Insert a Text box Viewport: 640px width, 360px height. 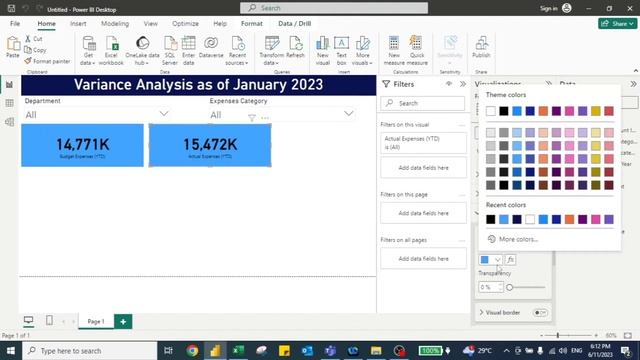click(x=342, y=51)
